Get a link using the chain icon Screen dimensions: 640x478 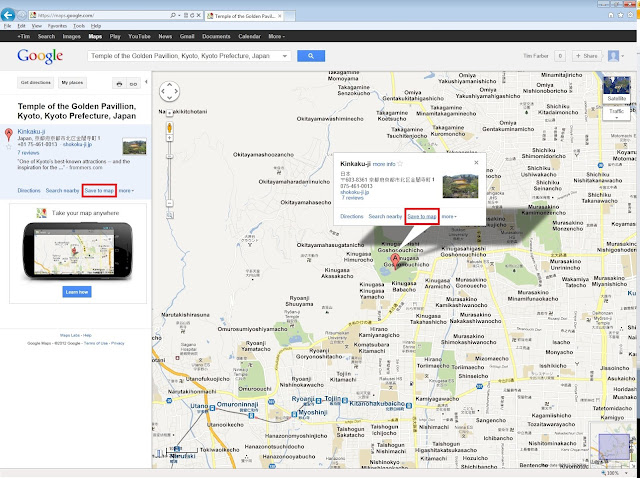tap(133, 84)
